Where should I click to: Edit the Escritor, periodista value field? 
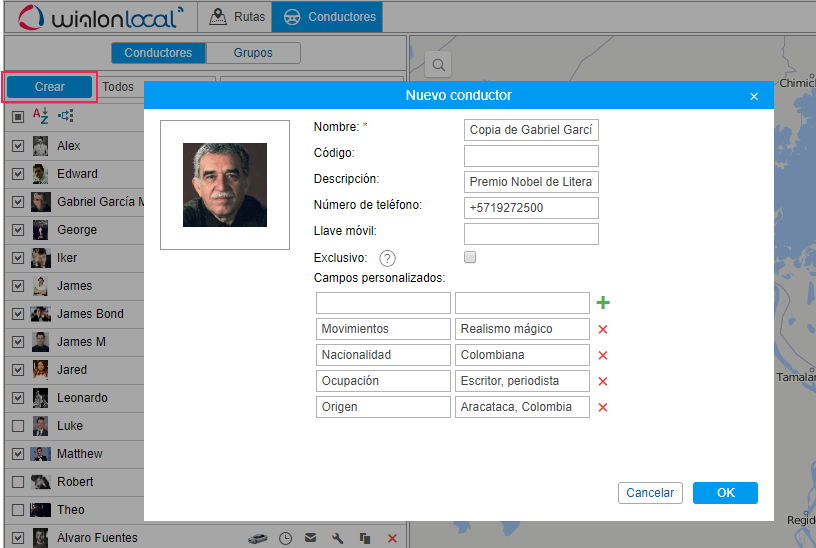coord(522,381)
